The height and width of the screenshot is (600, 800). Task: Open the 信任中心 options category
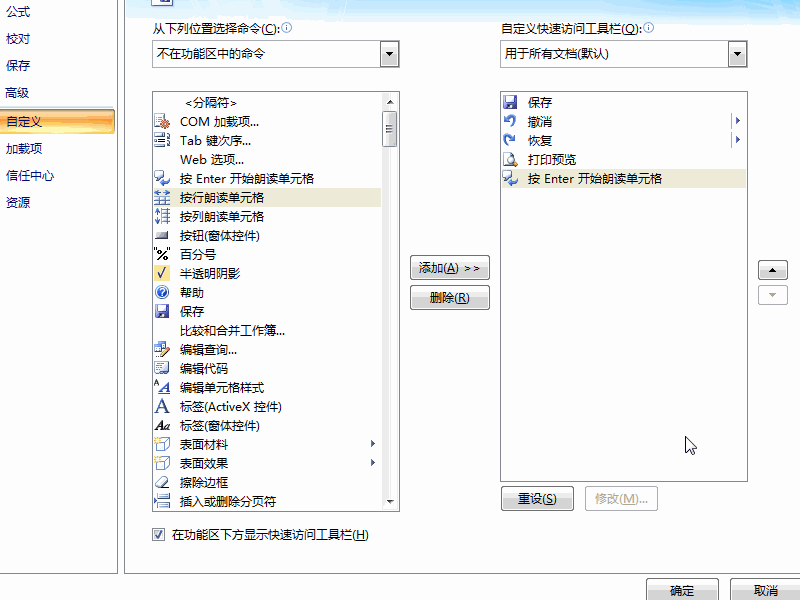click(x=30, y=176)
